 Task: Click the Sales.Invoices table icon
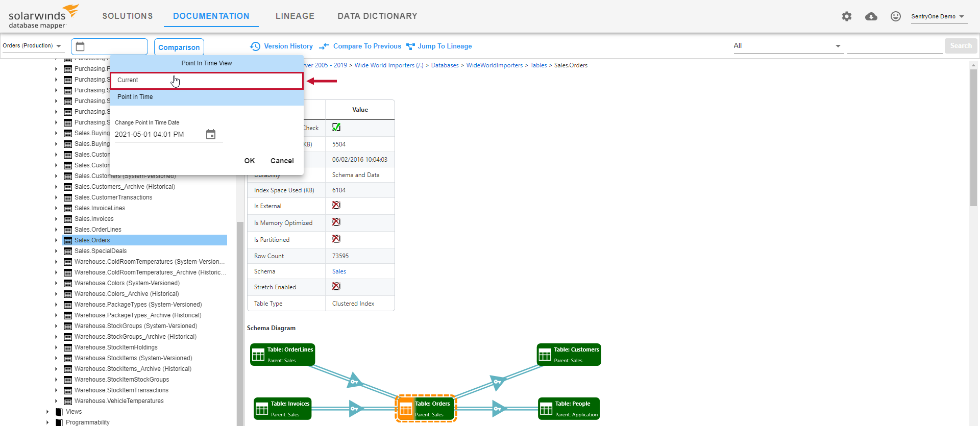68,219
